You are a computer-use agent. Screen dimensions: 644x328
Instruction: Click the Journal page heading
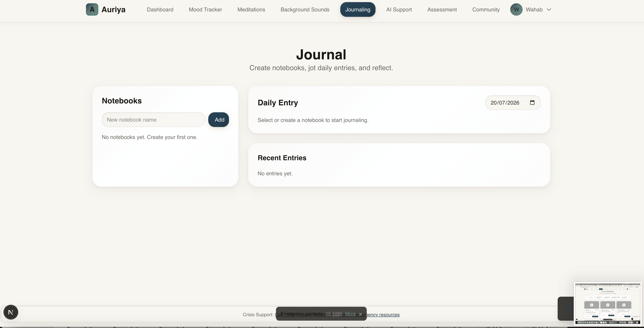pyautogui.click(x=321, y=55)
